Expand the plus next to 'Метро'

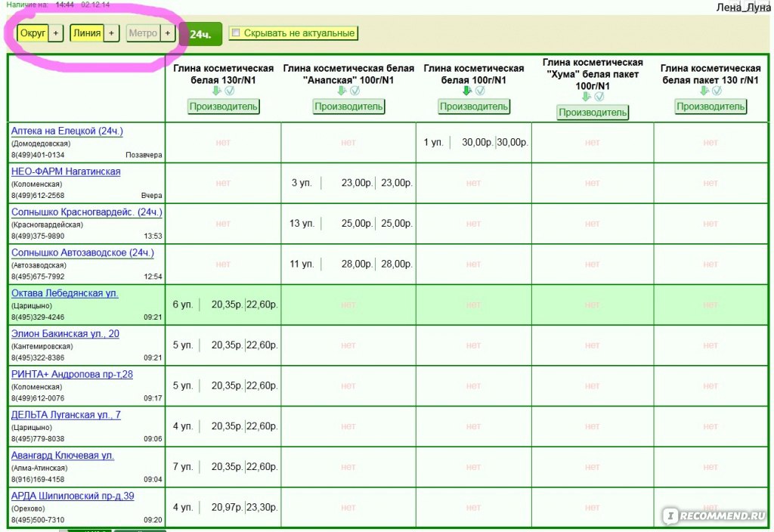(168, 33)
